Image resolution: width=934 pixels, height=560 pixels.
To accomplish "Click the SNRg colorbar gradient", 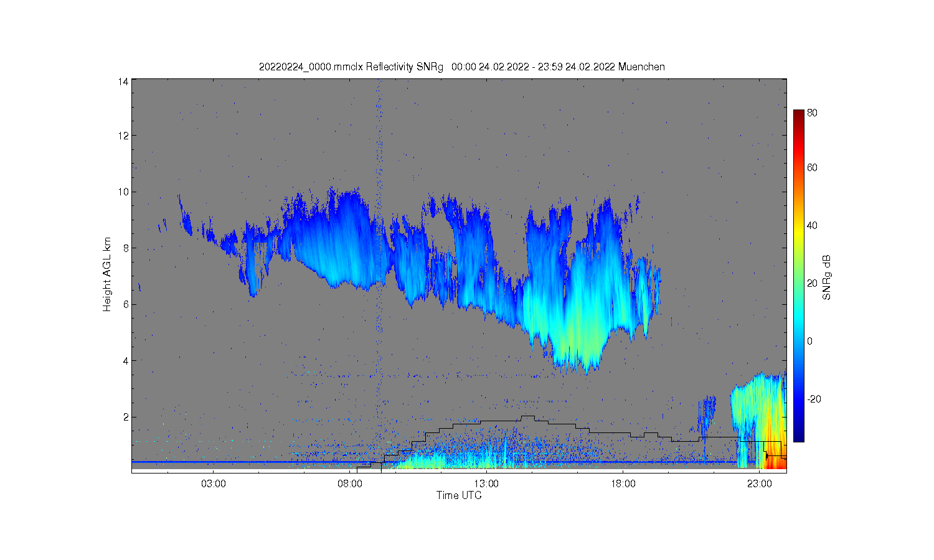I will pos(798,276).
